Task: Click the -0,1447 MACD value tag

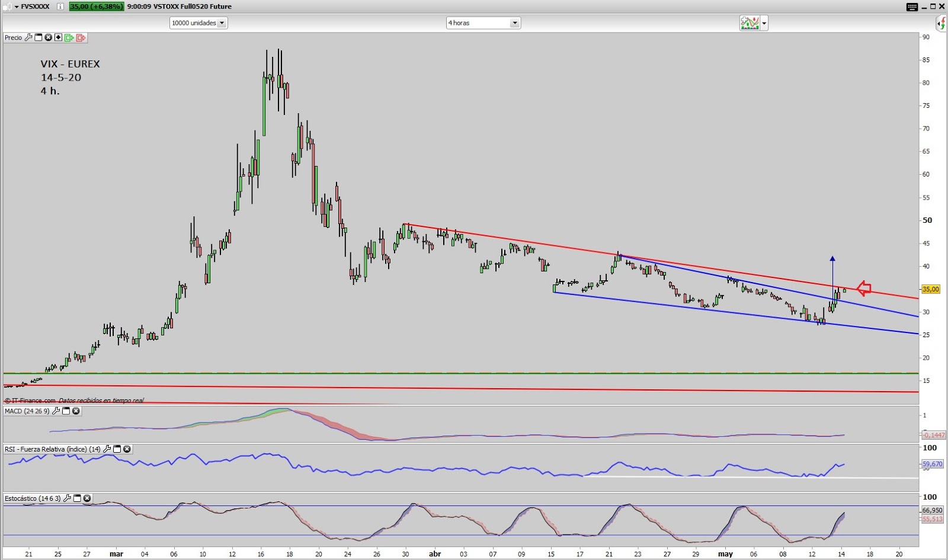Action: 933,435
